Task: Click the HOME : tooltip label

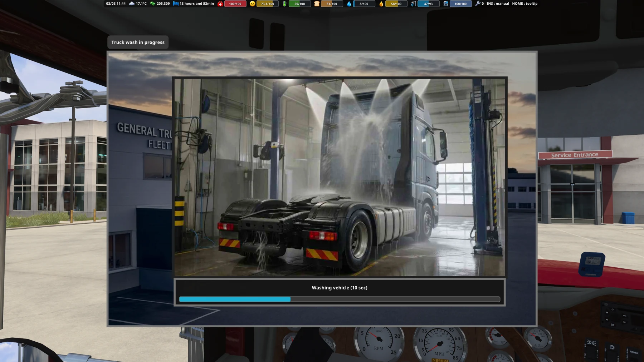Action: coord(525,4)
